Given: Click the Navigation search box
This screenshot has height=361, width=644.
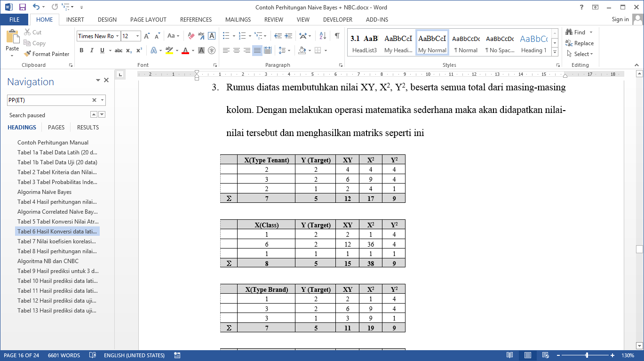Looking at the screenshot, I should (49, 100).
